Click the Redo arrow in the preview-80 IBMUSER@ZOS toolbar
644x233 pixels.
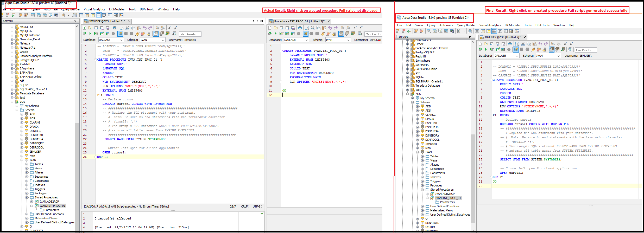(150, 28)
